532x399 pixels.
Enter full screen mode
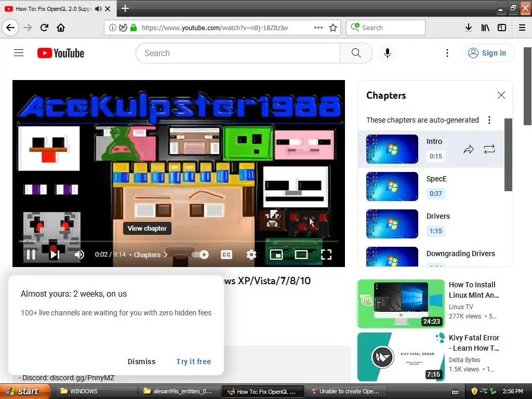coord(326,255)
